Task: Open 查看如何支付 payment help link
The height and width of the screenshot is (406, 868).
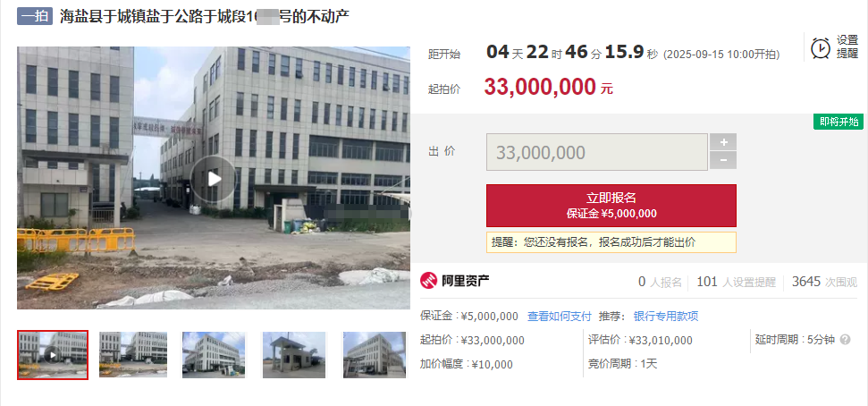Action: [559, 317]
